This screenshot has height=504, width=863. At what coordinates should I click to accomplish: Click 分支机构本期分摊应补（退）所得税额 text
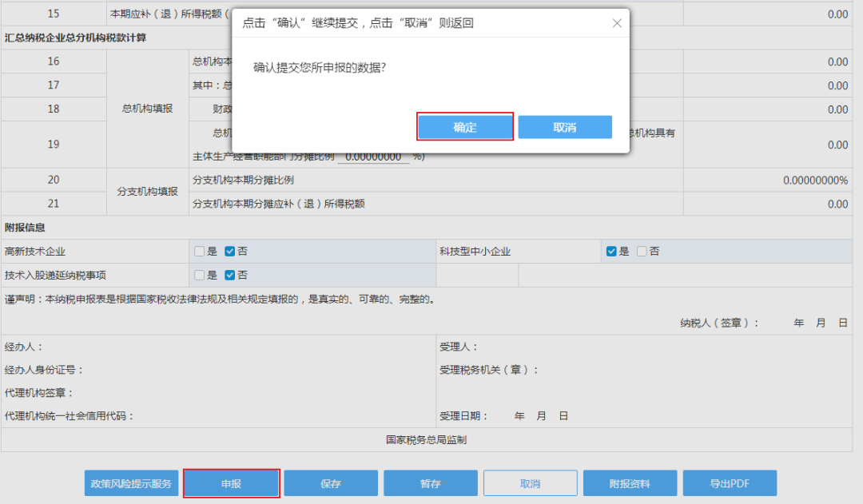tap(279, 204)
